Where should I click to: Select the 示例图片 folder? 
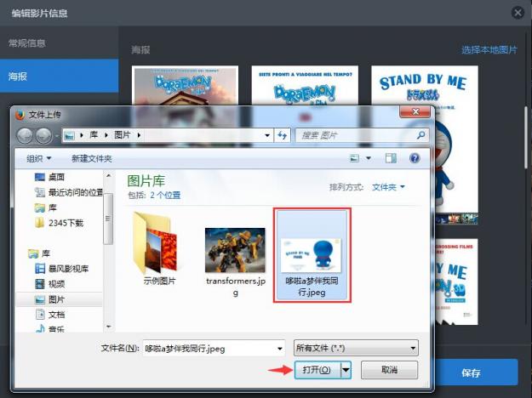(x=159, y=248)
